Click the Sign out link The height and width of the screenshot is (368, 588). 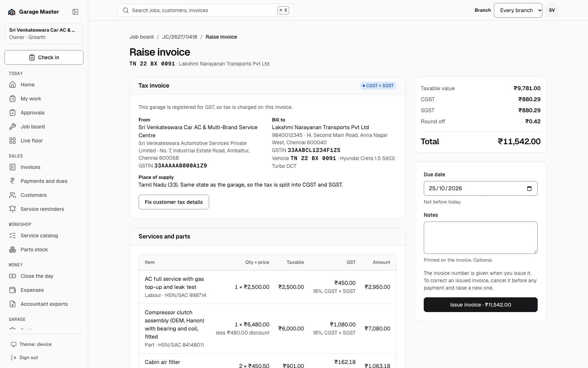25,358
